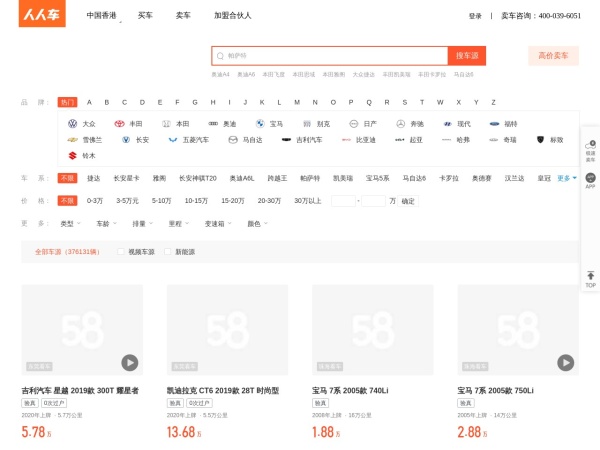Viewport: 600px width, 450px height.
Task: Select the 本田 Honda brand icon
Action: pos(166,124)
